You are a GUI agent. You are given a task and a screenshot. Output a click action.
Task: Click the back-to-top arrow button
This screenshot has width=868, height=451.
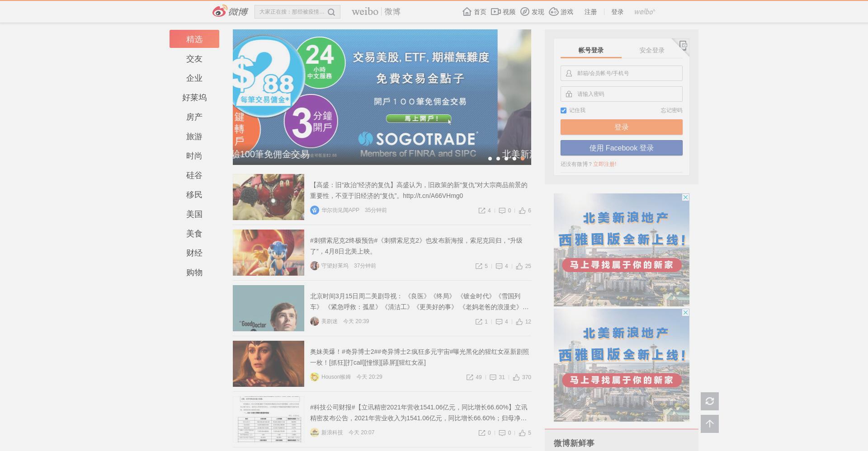710,424
